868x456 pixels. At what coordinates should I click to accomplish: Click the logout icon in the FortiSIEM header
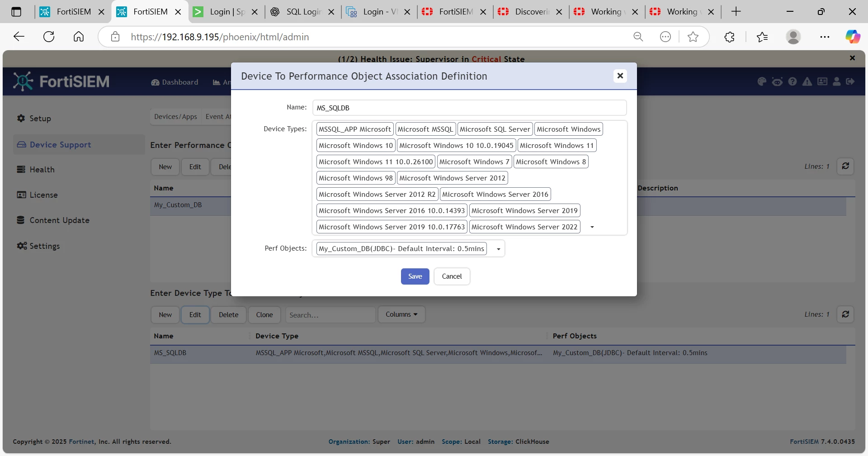pyautogui.click(x=850, y=81)
